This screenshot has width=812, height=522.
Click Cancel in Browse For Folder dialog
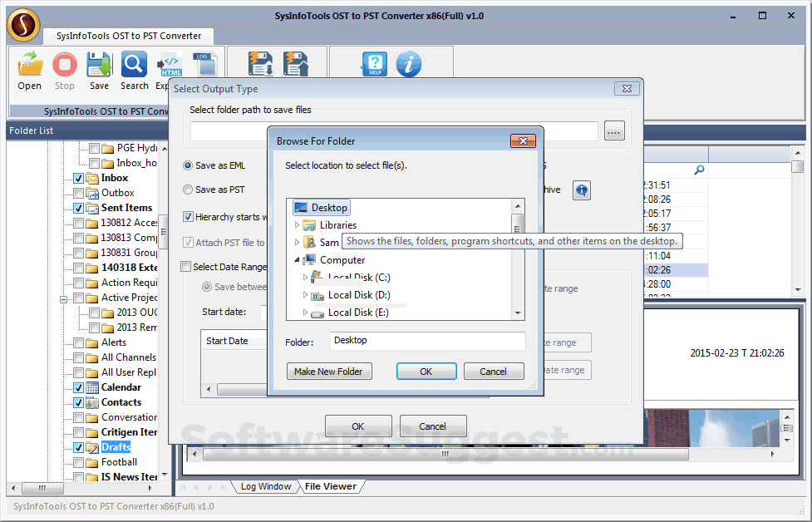point(494,372)
